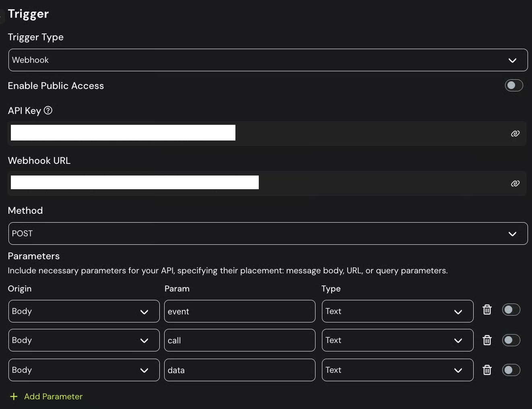The image size is (532, 409).
Task: Click the API Key help question icon
Action: pos(48,110)
